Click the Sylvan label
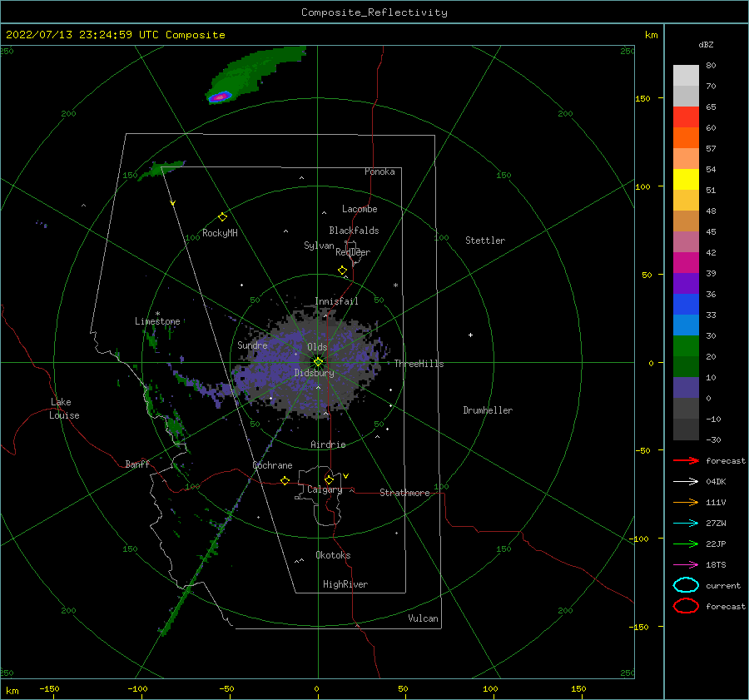 pos(319,246)
